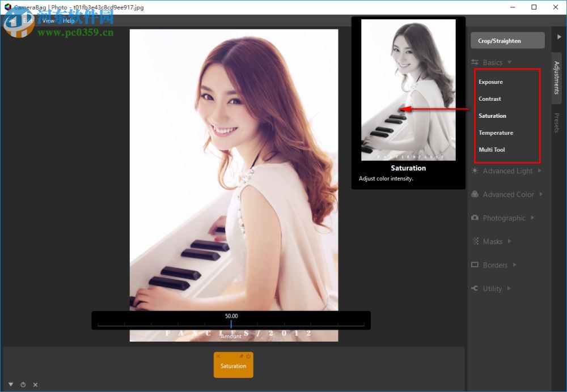The width and height of the screenshot is (567, 392).
Task: Click the Borders label
Action: [495, 265]
